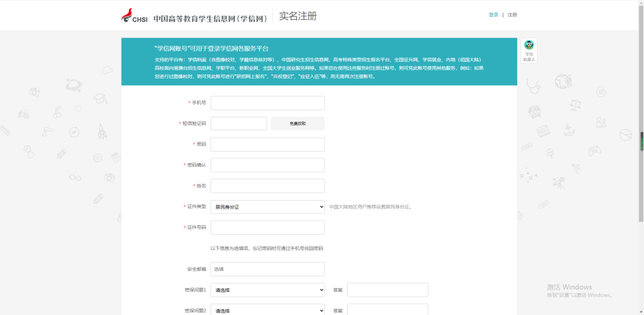Viewport: 644px width, 315px height.
Task: Click the 姓名 text field
Action: 267,186
